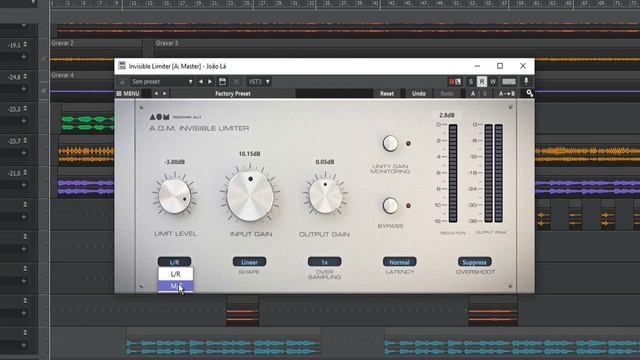Viewport: 640px width, 360px height.
Task: Go to previous preset in host toolbar
Action: pos(200,82)
